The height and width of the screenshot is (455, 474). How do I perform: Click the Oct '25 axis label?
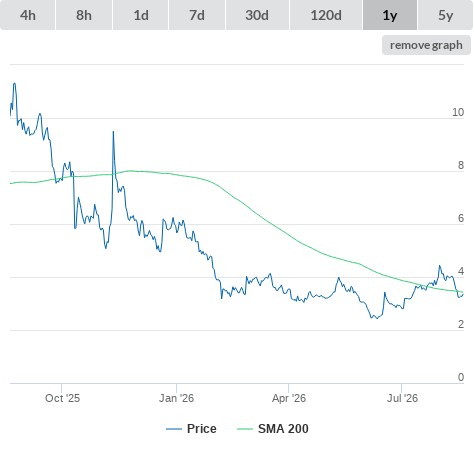(62, 398)
